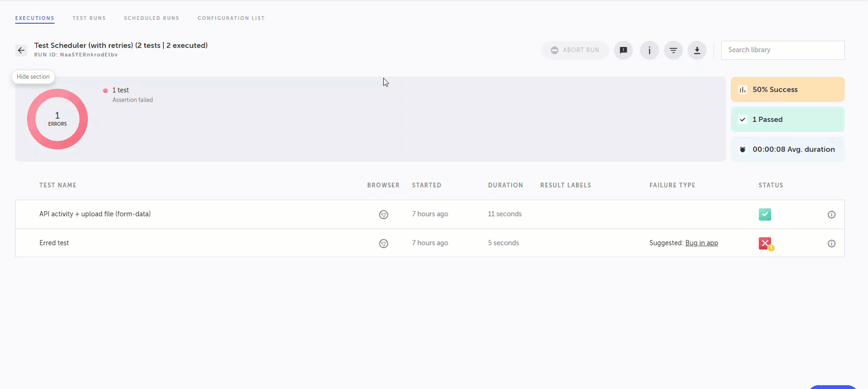The image size is (868, 389).
Task: Download the run results
Action: pos(697,50)
